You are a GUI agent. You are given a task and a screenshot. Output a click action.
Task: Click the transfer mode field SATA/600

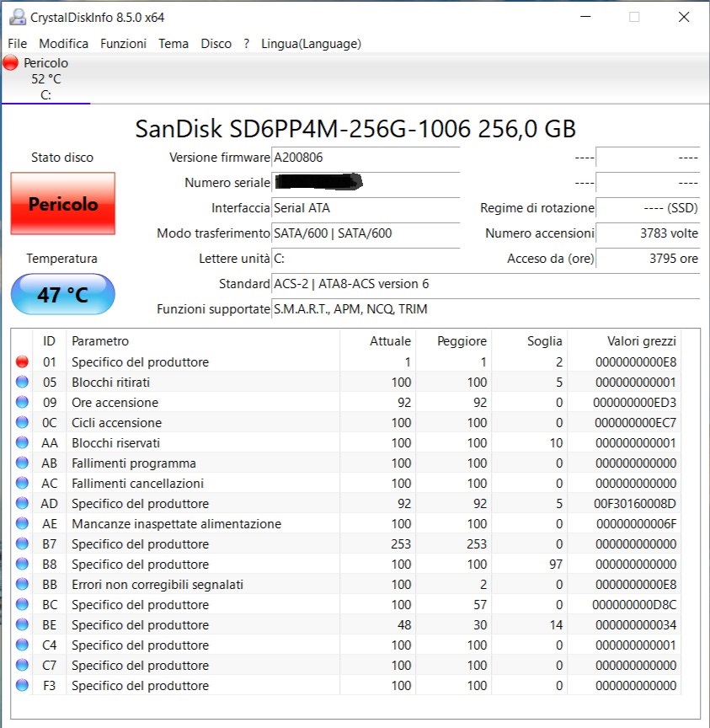(x=366, y=233)
